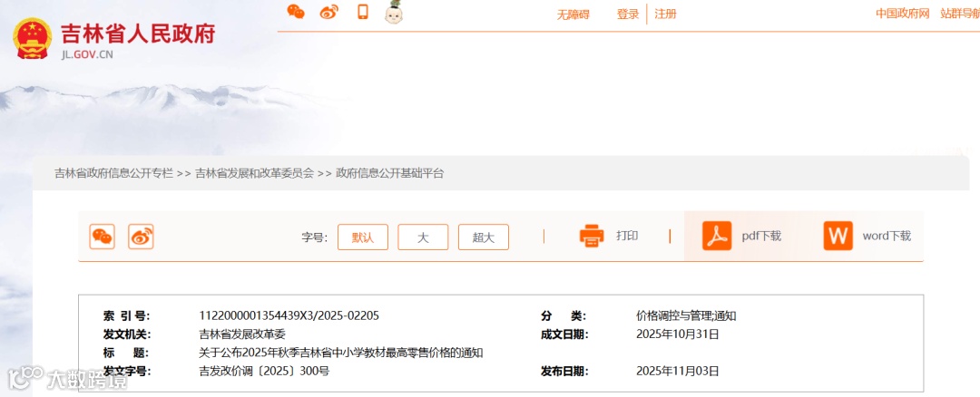The height and width of the screenshot is (397, 980).
Task: Share via WeChat icon in article toolbar
Action: pyautogui.click(x=102, y=237)
